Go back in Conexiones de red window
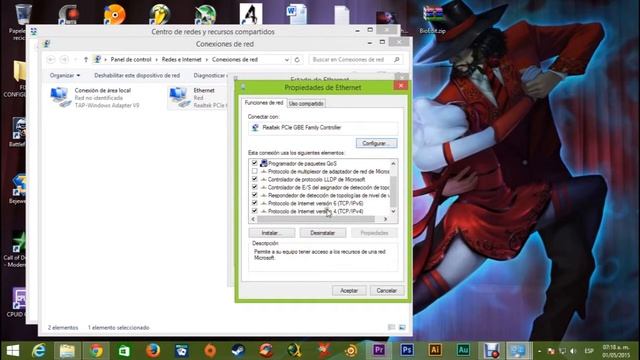The width and height of the screenshot is (640, 360). (x=51, y=60)
